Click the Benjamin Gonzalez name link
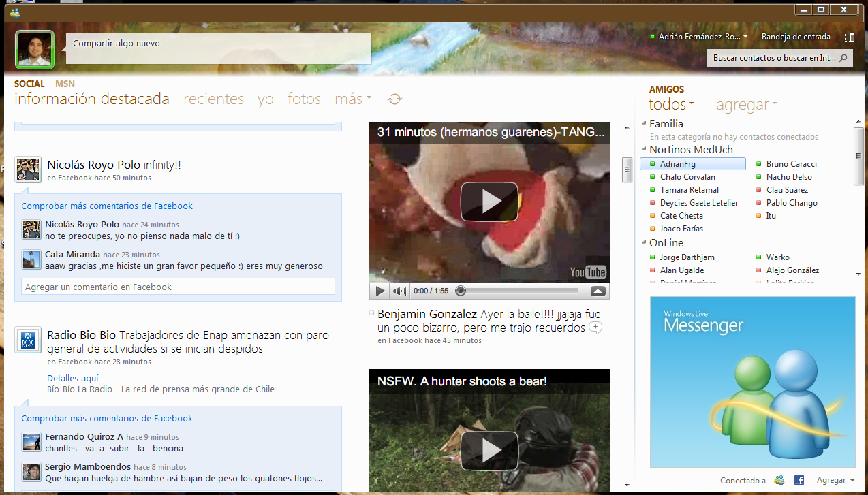 pyautogui.click(x=427, y=315)
